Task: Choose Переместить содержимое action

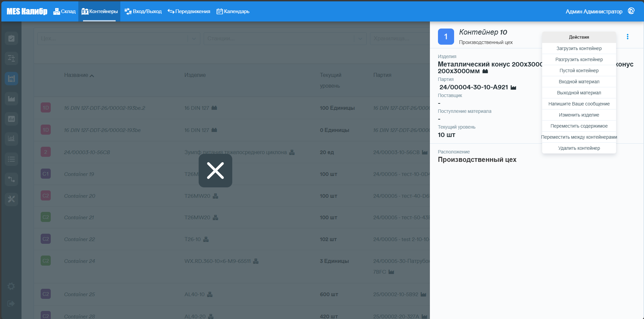Action: (x=579, y=126)
